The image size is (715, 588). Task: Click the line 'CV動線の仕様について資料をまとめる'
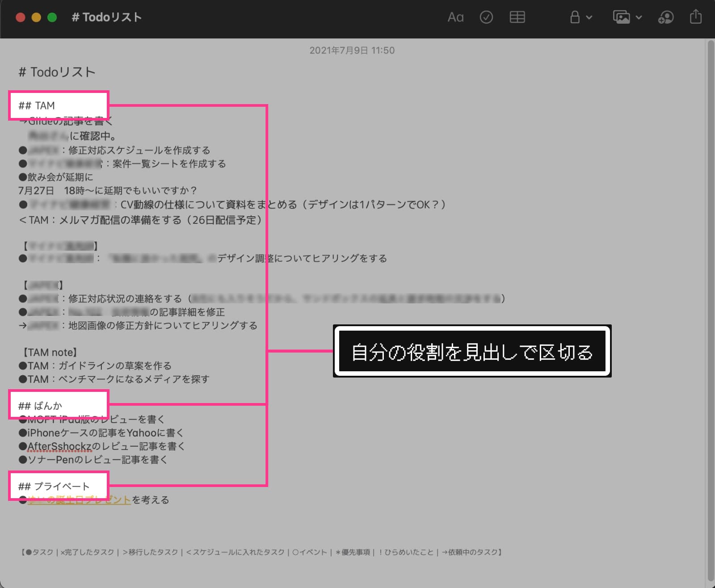click(208, 204)
